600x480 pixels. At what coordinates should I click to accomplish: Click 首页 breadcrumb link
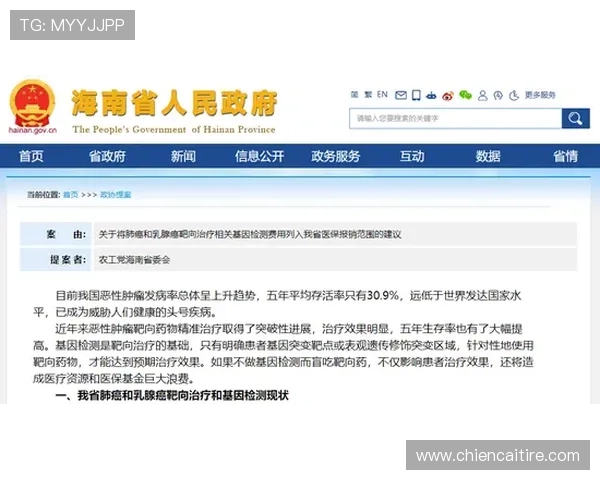coord(71,195)
